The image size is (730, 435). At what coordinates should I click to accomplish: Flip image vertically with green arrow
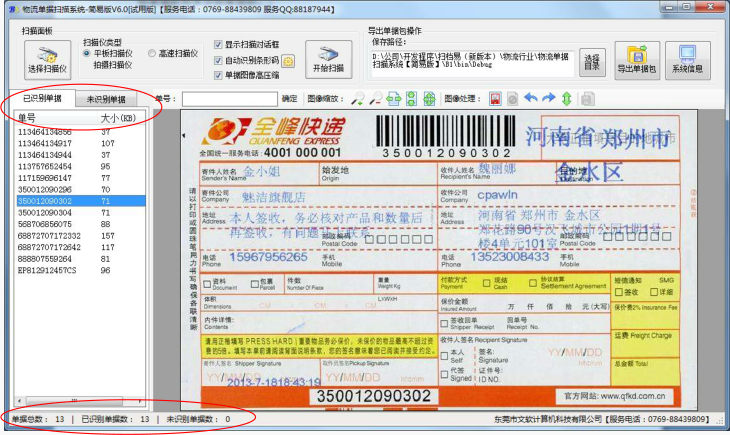pos(567,99)
